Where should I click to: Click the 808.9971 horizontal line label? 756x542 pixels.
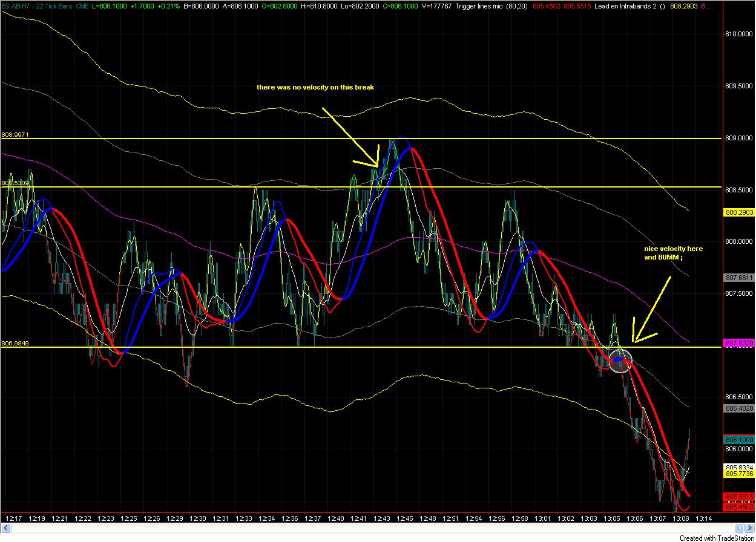pyautogui.click(x=15, y=134)
